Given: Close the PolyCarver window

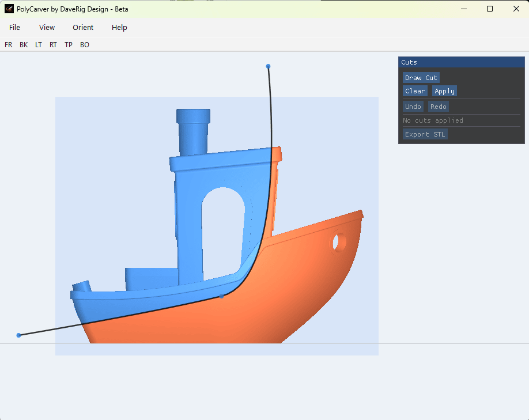Looking at the screenshot, I should pyautogui.click(x=516, y=9).
